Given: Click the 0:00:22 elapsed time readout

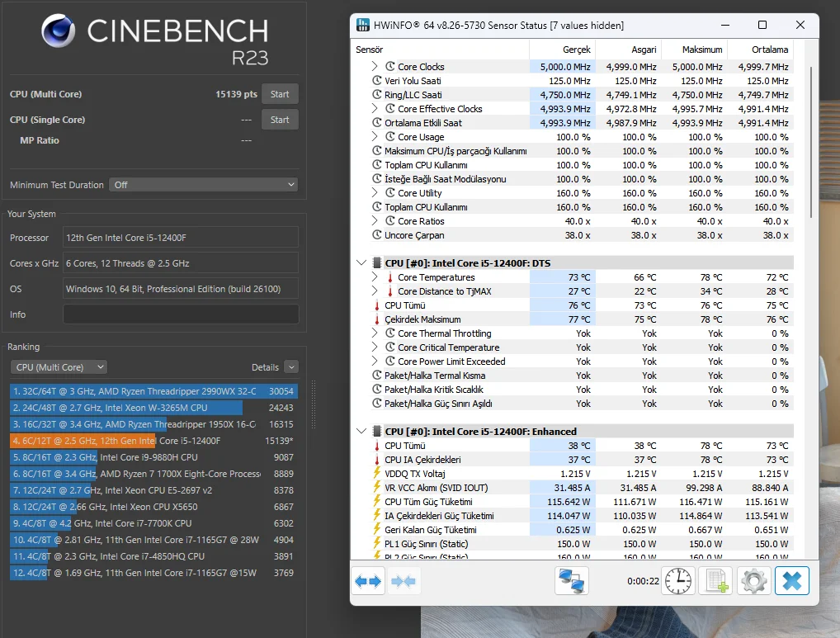Looking at the screenshot, I should coord(643,581).
